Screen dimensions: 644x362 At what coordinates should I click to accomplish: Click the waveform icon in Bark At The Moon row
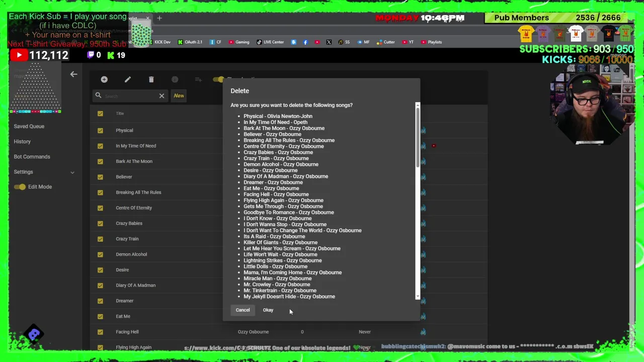coord(423,161)
